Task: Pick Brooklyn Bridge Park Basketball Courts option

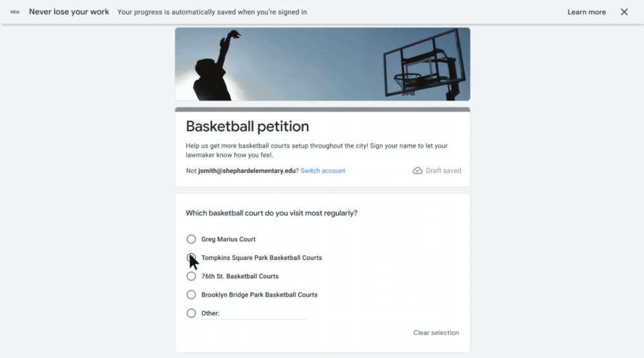Action: [x=191, y=295]
